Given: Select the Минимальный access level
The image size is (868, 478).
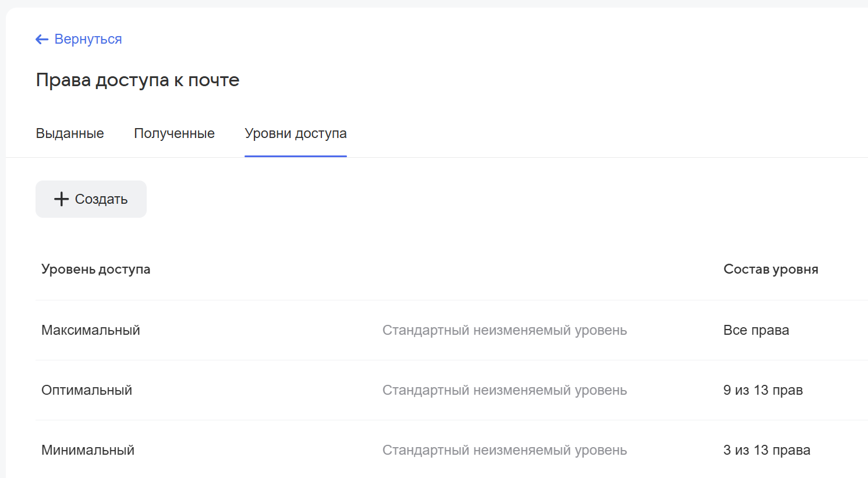Looking at the screenshot, I should pos(88,450).
